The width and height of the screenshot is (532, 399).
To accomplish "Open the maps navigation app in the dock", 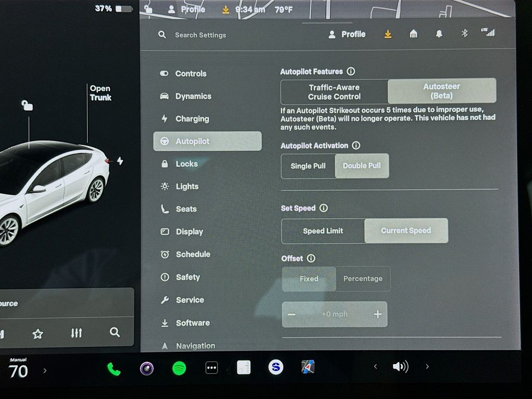I will pyautogui.click(x=308, y=367).
